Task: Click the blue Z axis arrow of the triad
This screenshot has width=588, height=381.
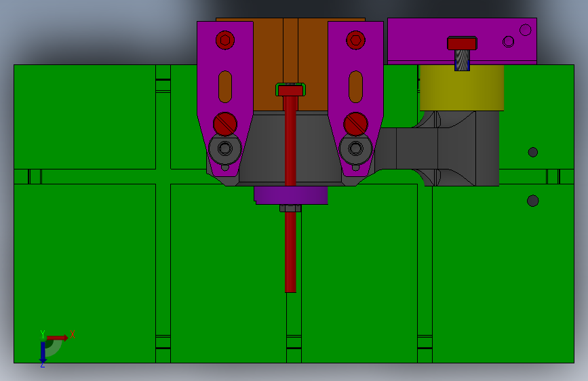Action: 43,352
